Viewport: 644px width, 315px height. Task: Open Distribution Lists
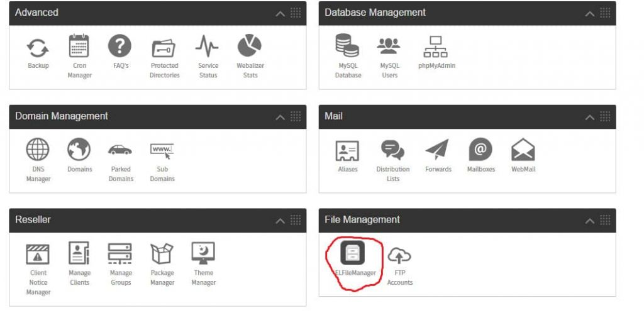392,161
